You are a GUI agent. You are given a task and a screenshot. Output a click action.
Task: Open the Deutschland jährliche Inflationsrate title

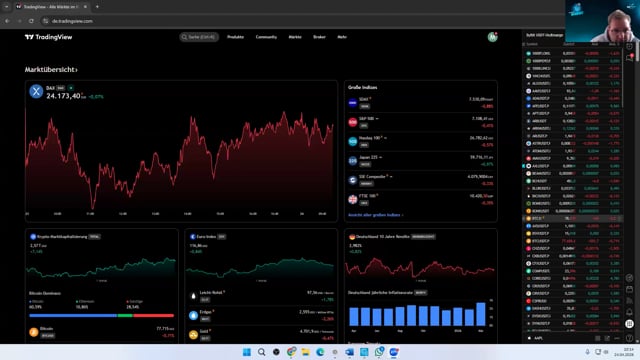click(380, 293)
